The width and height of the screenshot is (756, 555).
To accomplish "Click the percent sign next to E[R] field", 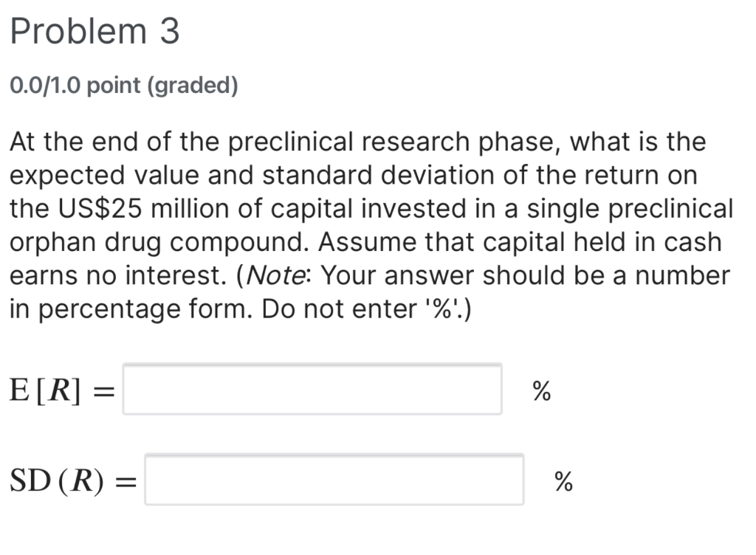I will click(x=540, y=392).
